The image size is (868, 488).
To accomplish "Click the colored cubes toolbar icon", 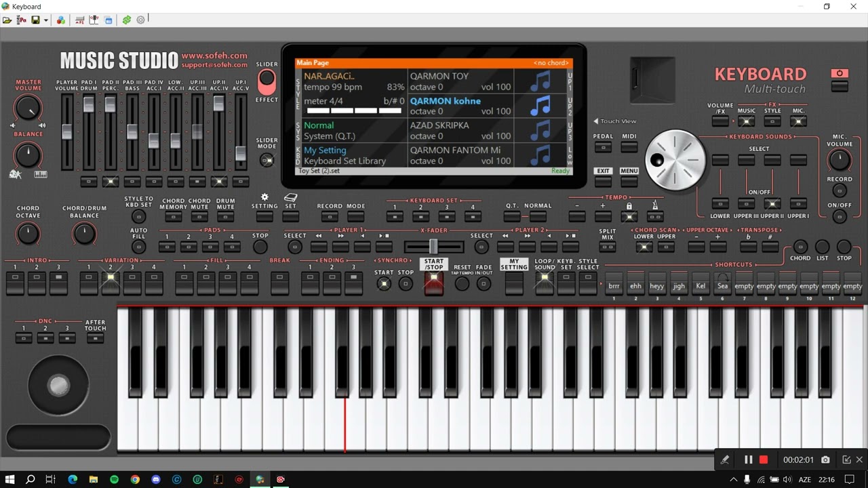I will click(60, 20).
